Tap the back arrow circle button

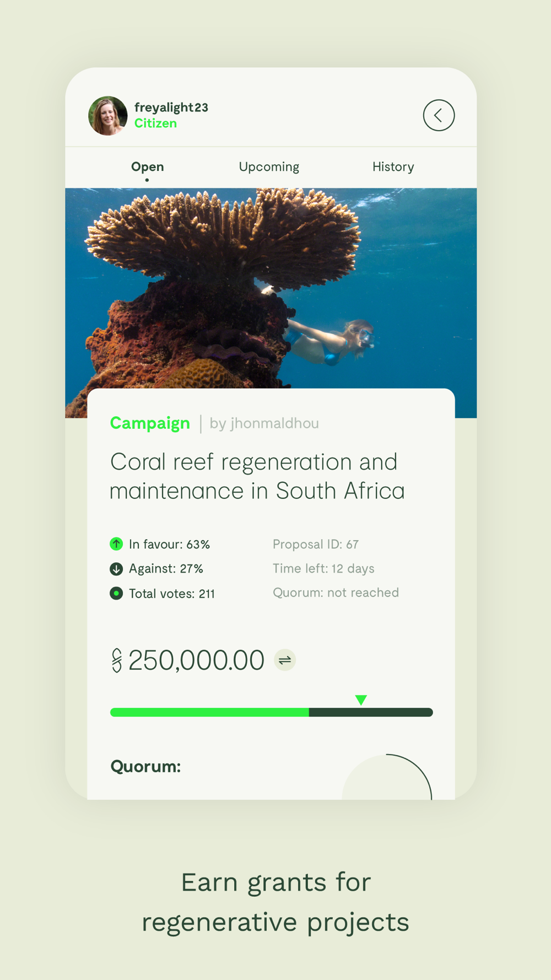pos(439,115)
